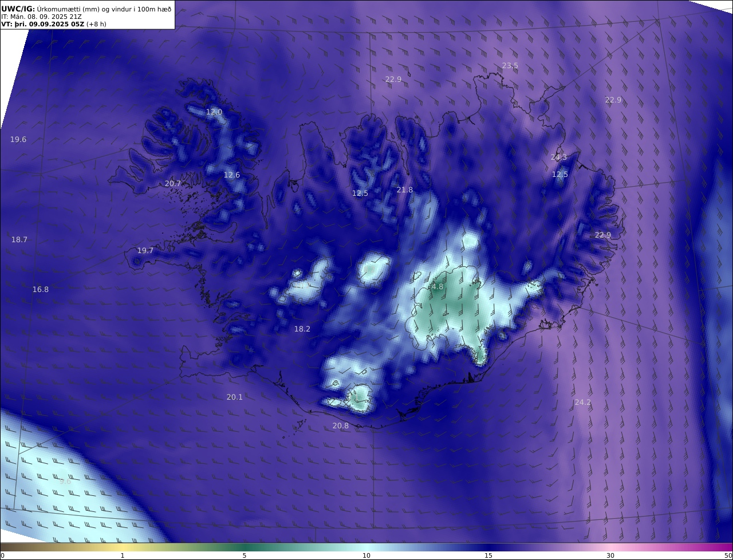Click the 'UWC/IG: Úrkomumætti (mm)' title line

click(86, 9)
